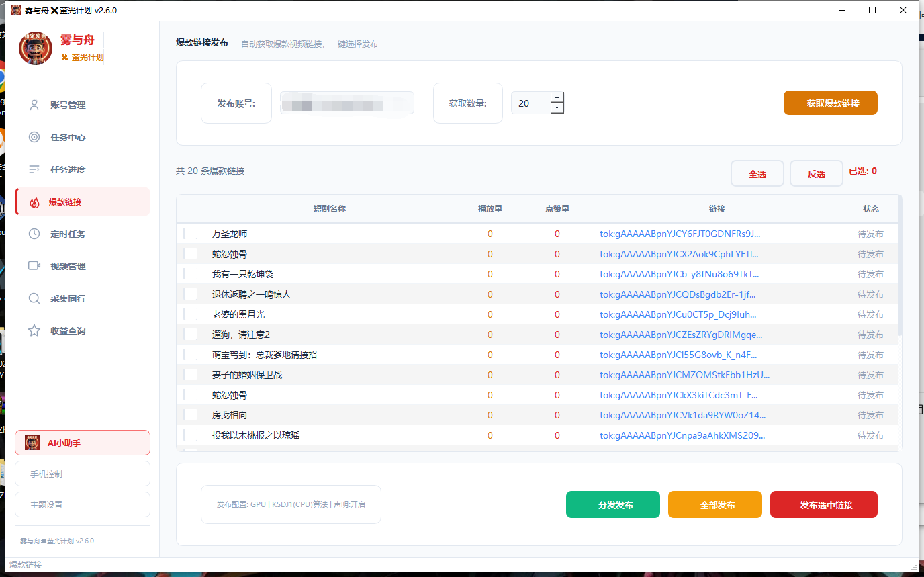Select the 视频管理 camera icon
924x577 pixels.
(34, 266)
